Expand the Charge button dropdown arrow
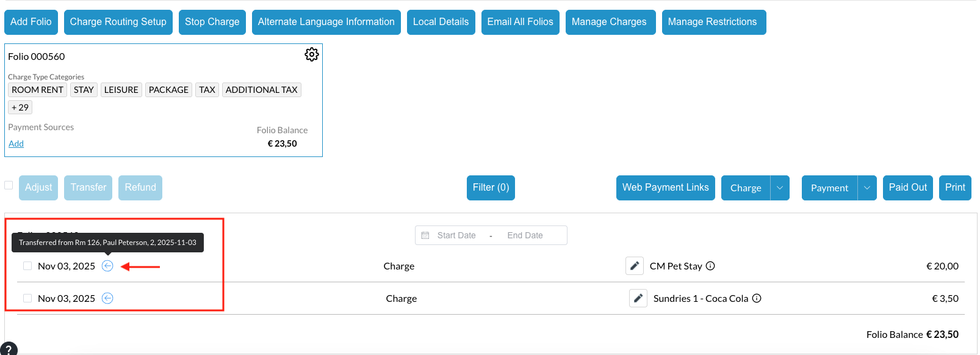The height and width of the screenshot is (355, 980). pyautogui.click(x=780, y=188)
